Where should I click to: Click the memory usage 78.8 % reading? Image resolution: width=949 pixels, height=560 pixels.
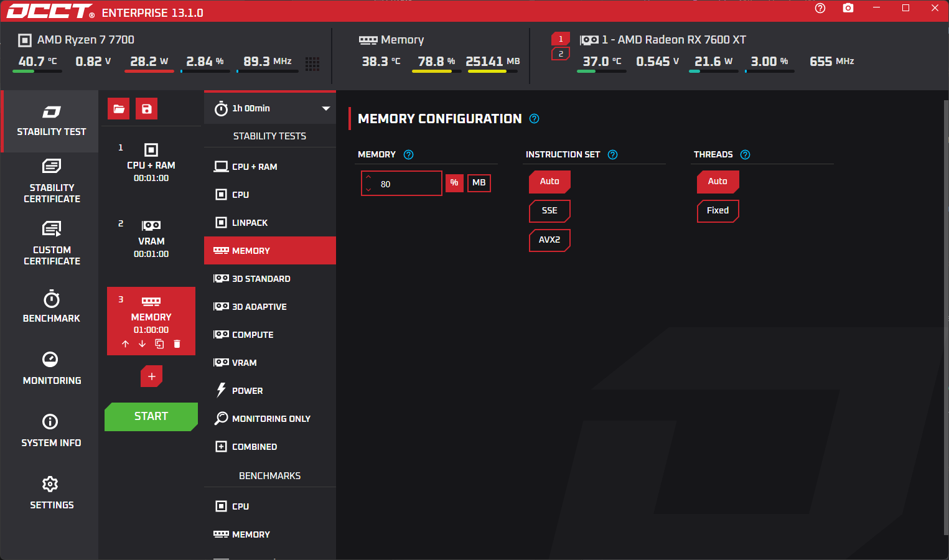pyautogui.click(x=436, y=62)
